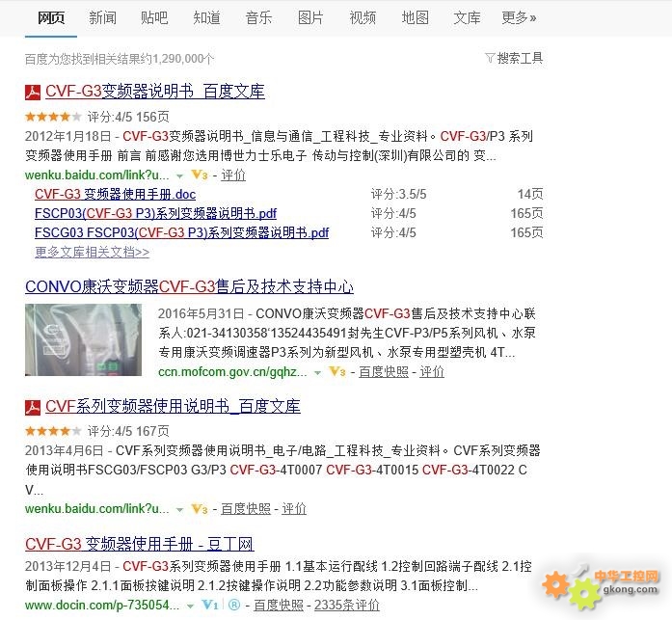The image size is (672, 620).
Task: Click green URL www.docin.com/p-735054...
Action: point(102,605)
